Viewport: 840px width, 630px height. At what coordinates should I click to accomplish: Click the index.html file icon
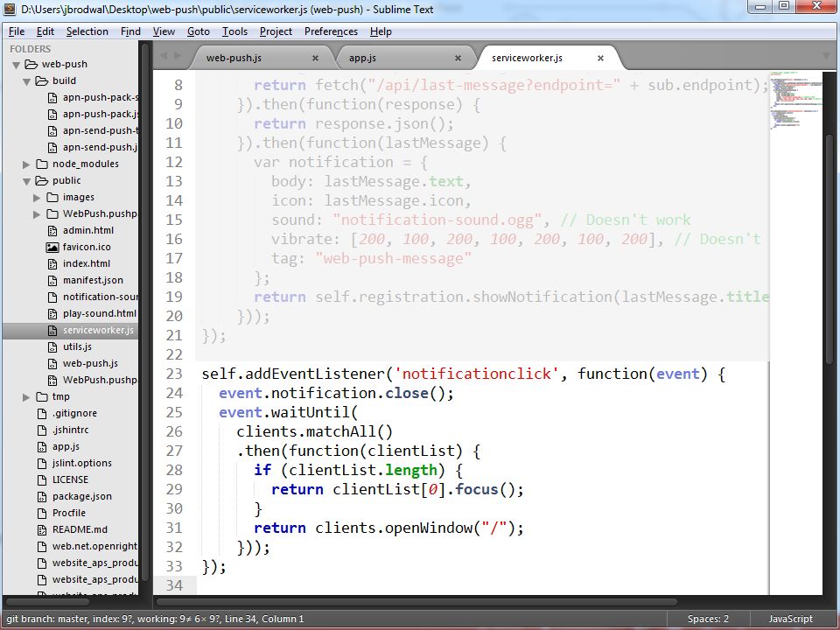(x=52, y=263)
